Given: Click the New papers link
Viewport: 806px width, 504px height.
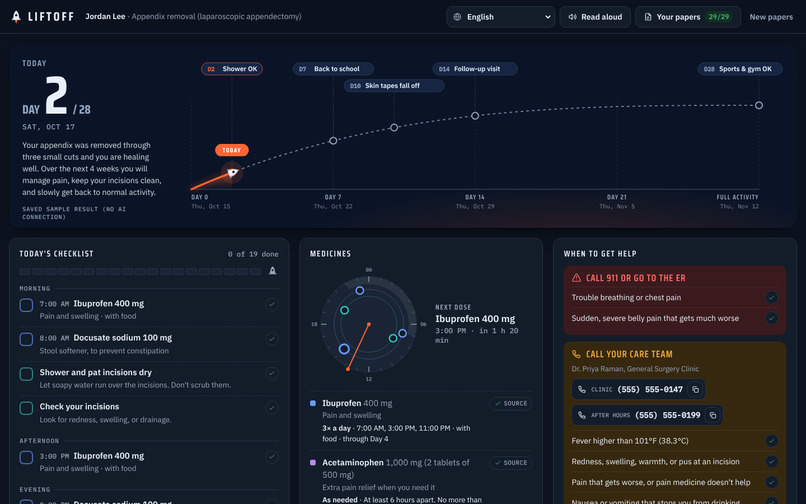Looking at the screenshot, I should point(771,17).
